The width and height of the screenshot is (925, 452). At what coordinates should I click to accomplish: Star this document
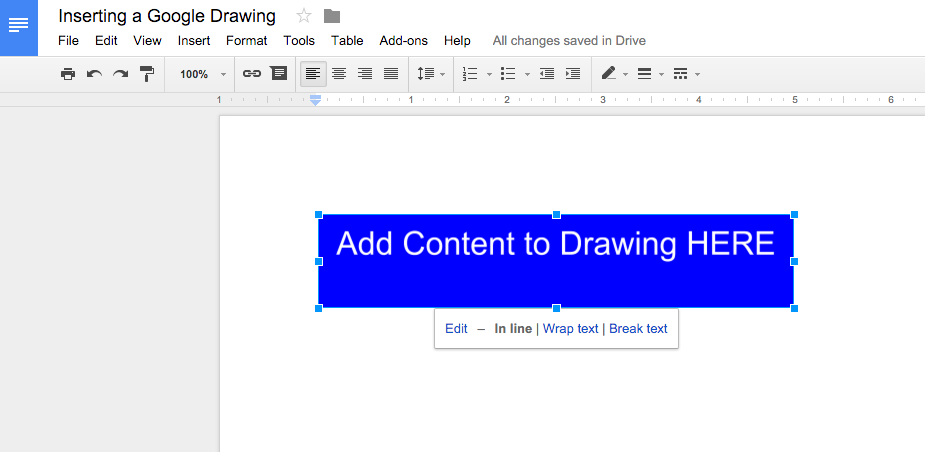click(304, 16)
